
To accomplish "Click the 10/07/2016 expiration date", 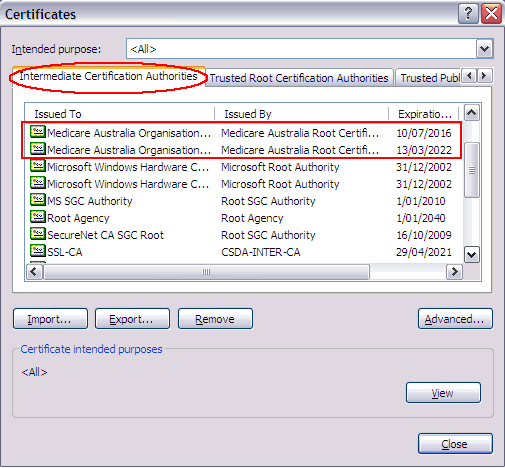I will point(424,133).
